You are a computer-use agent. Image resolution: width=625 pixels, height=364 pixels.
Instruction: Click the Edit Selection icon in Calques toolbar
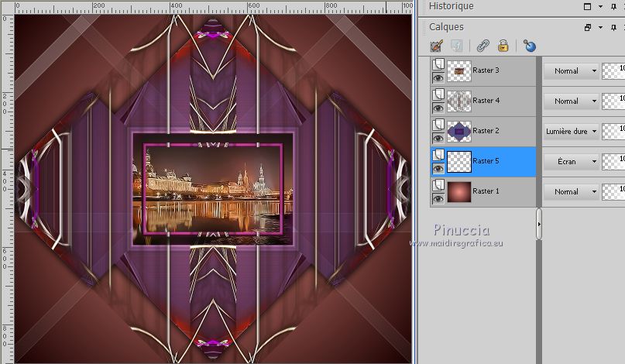(437, 46)
